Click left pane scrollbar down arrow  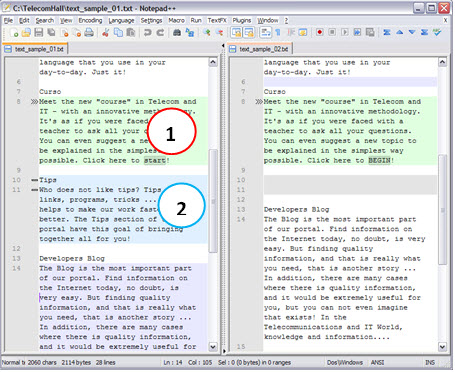pos(213,347)
